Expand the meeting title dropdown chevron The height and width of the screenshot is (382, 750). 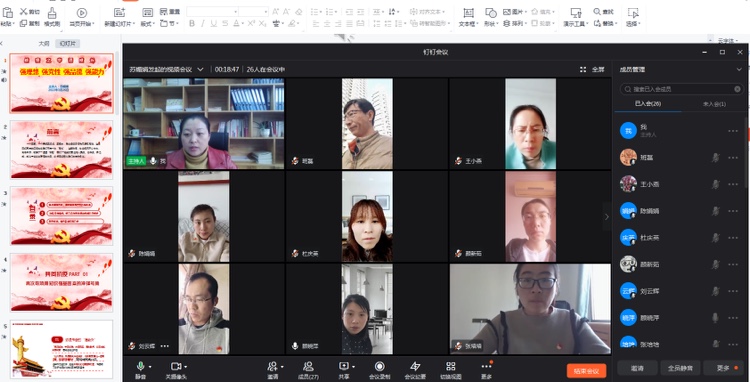pyautogui.click(x=200, y=69)
